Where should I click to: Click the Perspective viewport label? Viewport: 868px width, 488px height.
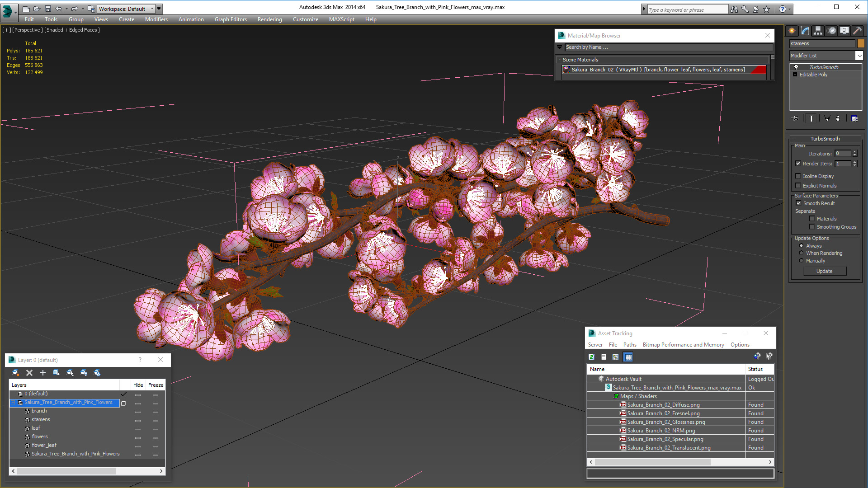pos(27,30)
